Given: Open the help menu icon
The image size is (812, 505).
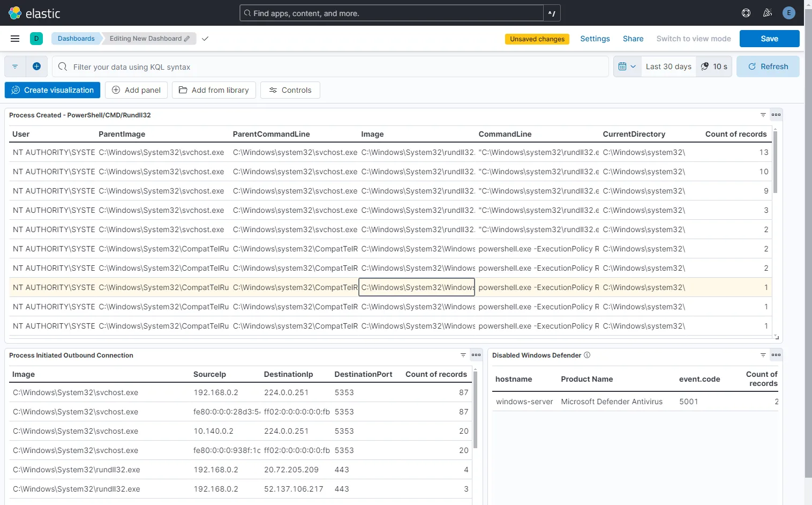Looking at the screenshot, I should point(746,13).
